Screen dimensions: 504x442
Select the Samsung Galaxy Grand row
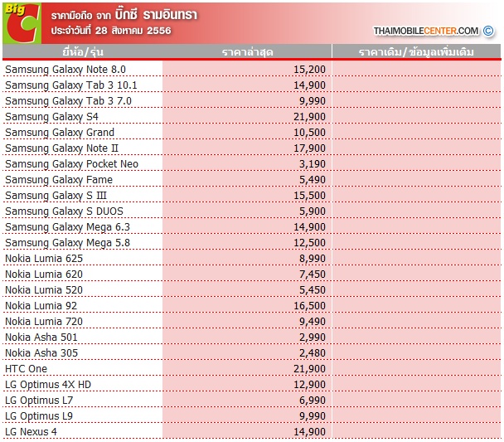[252, 132]
